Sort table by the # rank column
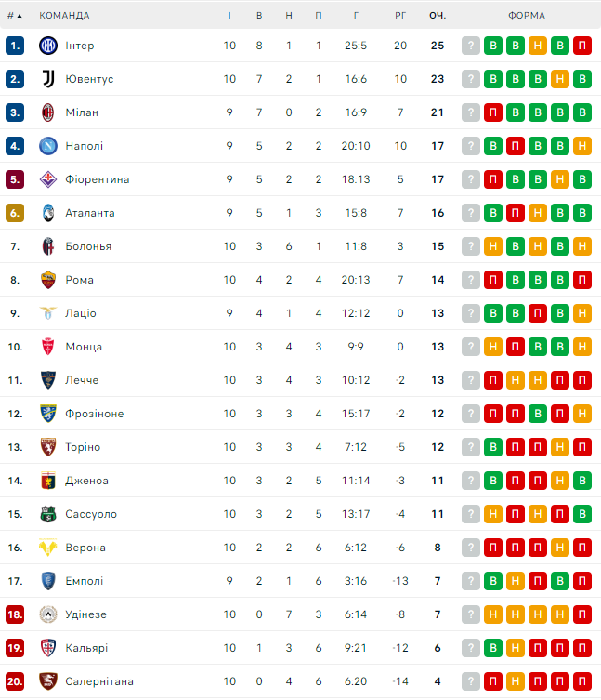601x700 pixels. (x=14, y=16)
